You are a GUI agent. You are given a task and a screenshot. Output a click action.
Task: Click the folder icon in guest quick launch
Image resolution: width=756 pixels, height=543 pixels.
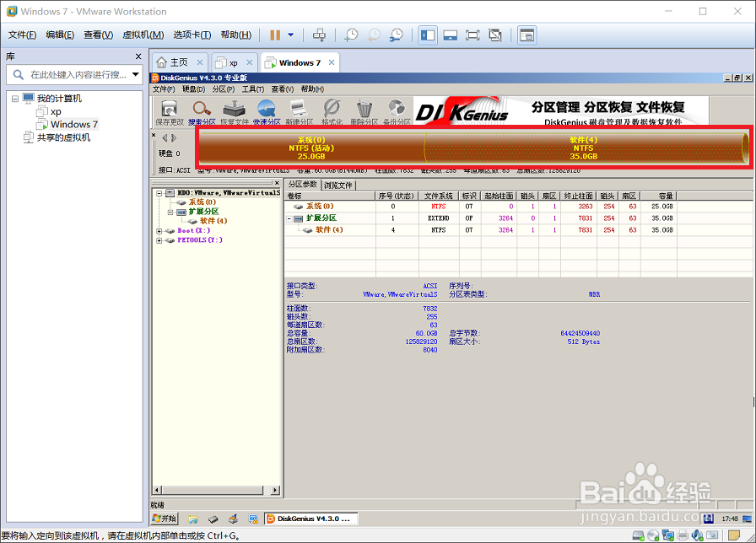tap(193, 519)
